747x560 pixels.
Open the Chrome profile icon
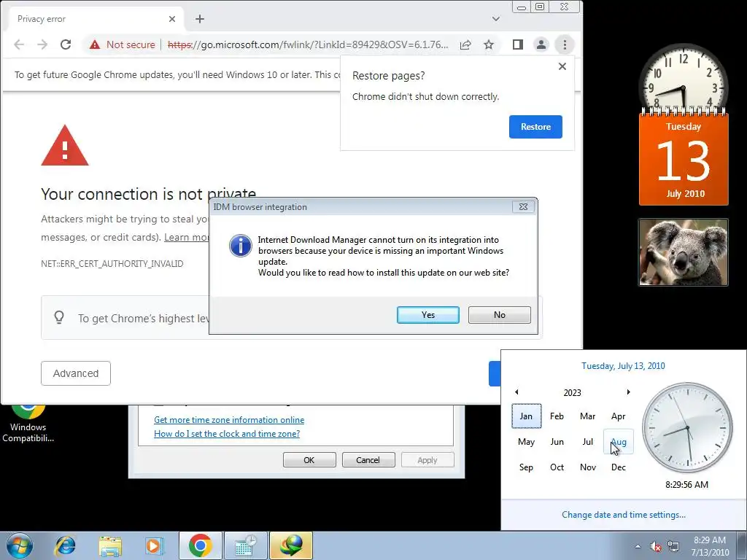pos(541,44)
